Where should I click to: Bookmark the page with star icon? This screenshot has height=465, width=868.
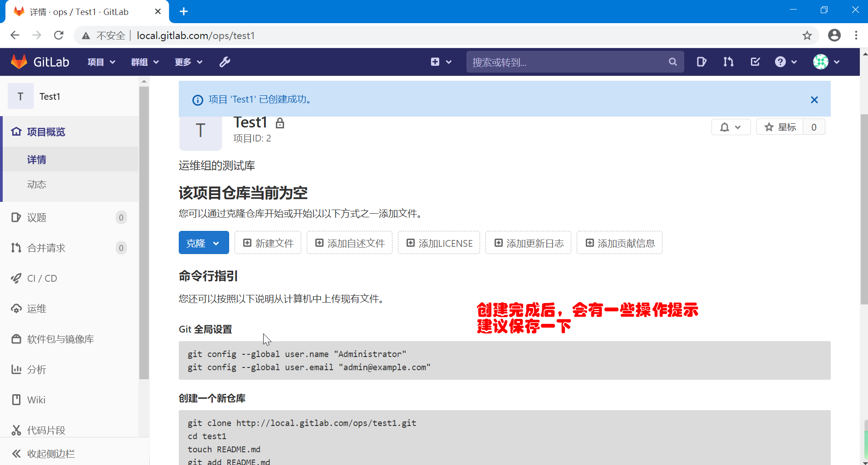pos(807,35)
